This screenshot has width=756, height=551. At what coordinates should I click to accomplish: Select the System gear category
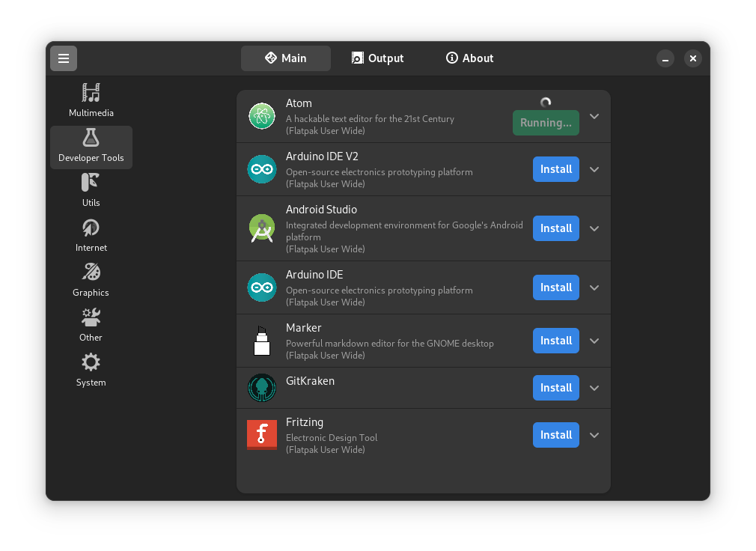pos(91,362)
